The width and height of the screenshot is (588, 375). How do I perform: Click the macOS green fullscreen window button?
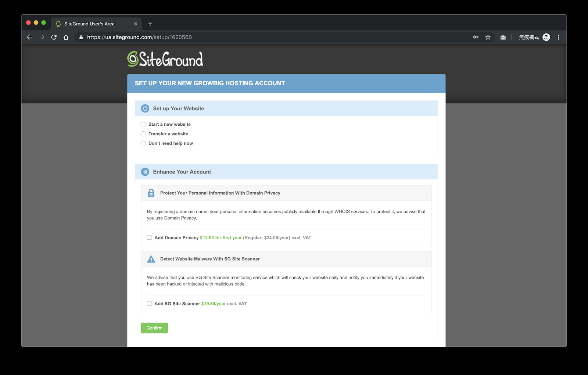44,23
